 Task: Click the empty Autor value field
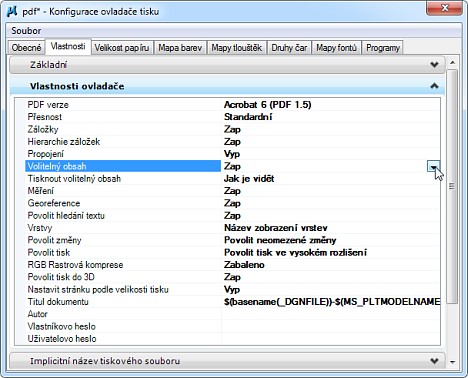[331, 314]
